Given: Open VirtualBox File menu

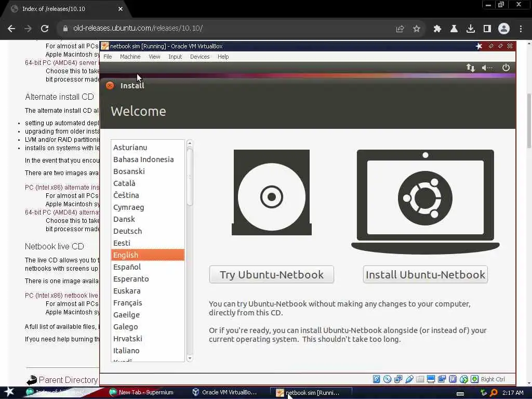Looking at the screenshot, I should coord(108,57).
